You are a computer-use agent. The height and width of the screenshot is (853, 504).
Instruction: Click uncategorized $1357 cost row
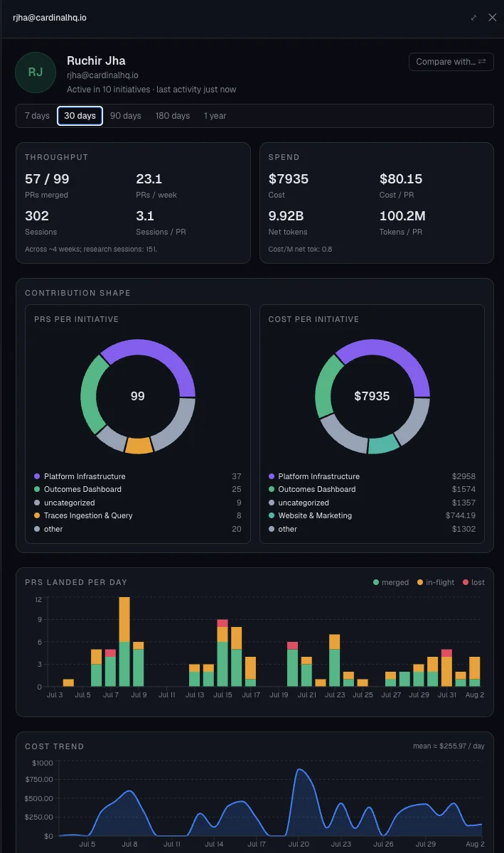[x=372, y=503]
